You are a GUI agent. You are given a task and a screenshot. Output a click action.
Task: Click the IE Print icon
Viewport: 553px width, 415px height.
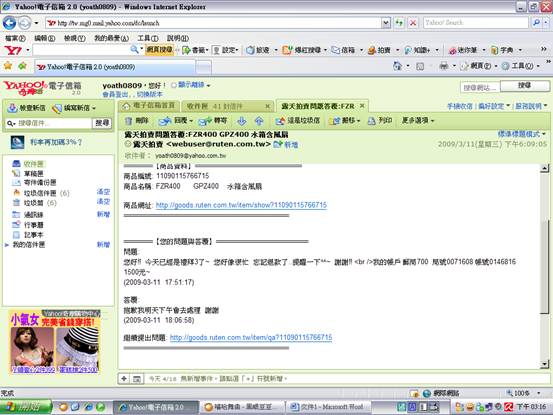(444, 66)
